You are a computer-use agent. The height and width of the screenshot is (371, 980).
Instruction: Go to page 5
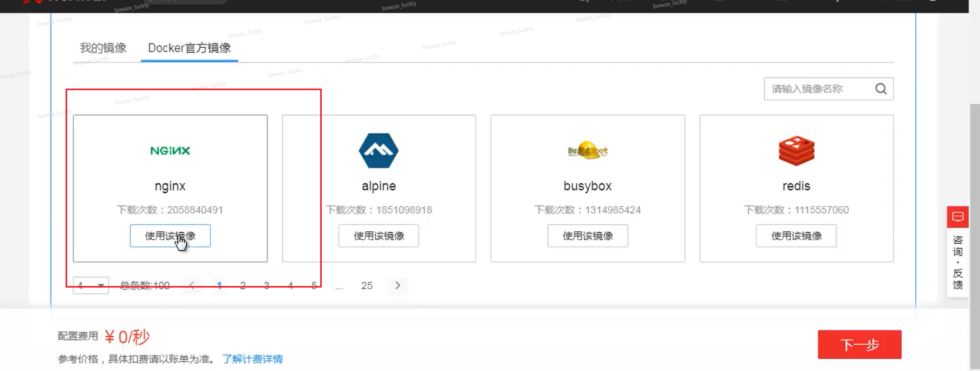click(x=314, y=285)
